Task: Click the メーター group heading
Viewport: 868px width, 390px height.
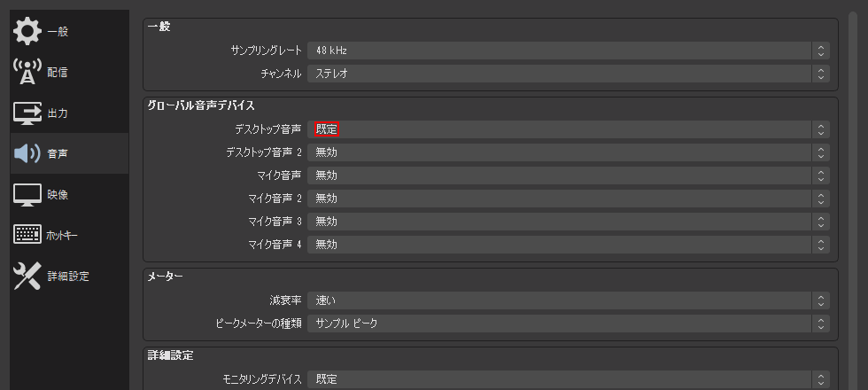Action: 165,276
